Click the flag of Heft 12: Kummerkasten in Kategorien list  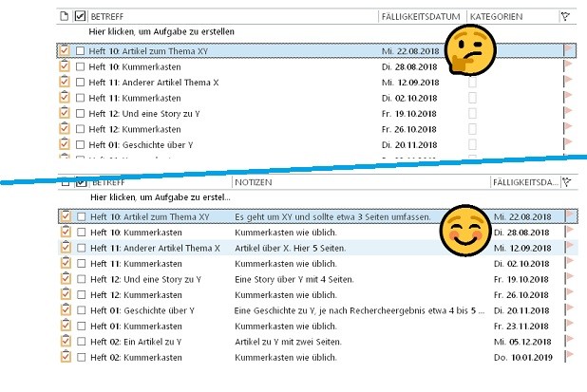[568, 129]
